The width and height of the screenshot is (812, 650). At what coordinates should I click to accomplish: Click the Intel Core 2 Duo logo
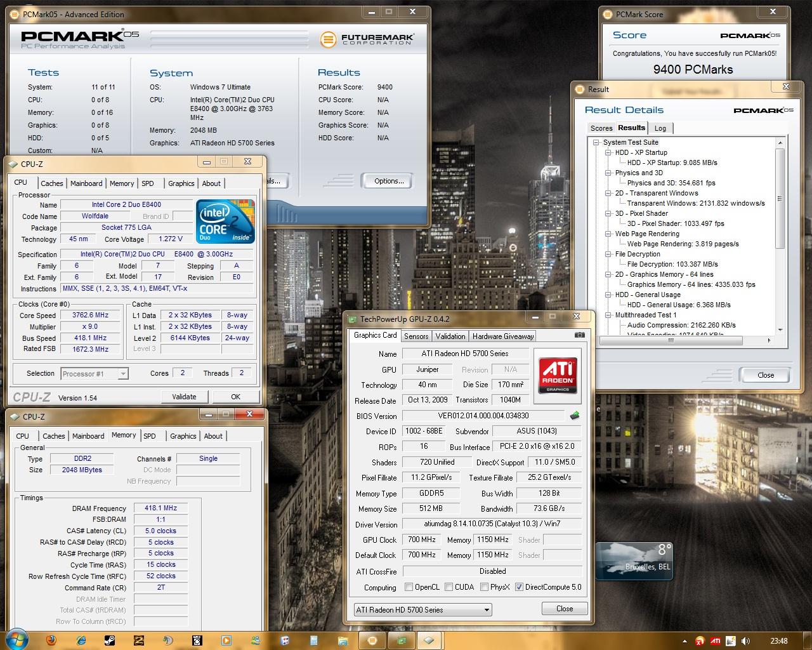point(225,221)
